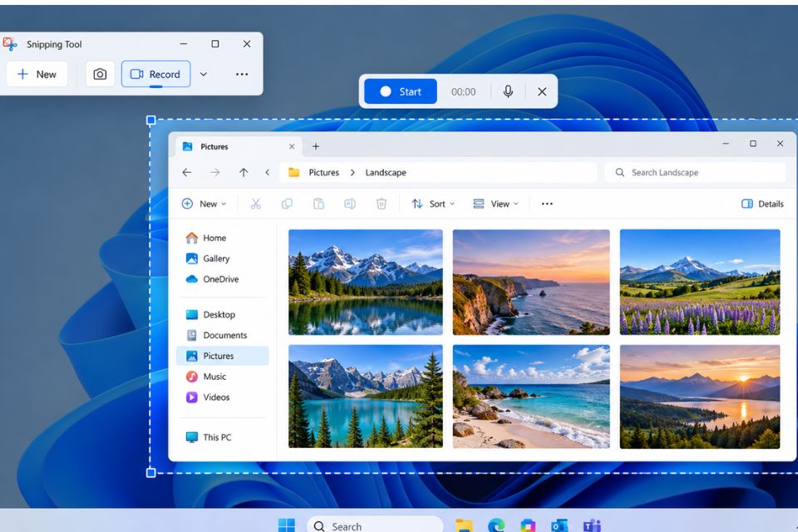The image size is (798, 532).
Task: Open the Sort dropdown
Action: point(433,204)
